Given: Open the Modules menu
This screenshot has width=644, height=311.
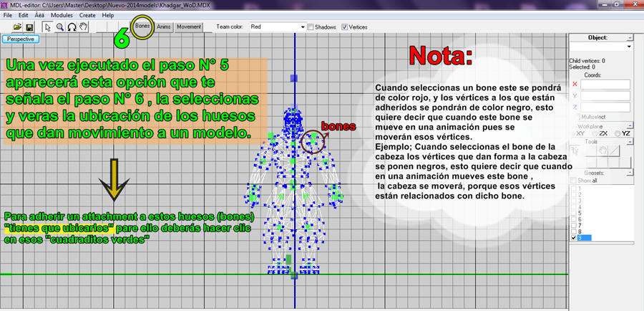Looking at the screenshot, I should (x=62, y=15).
